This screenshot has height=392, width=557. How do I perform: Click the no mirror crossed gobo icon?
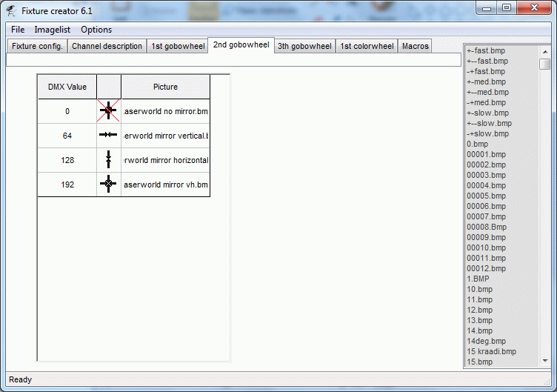point(108,111)
